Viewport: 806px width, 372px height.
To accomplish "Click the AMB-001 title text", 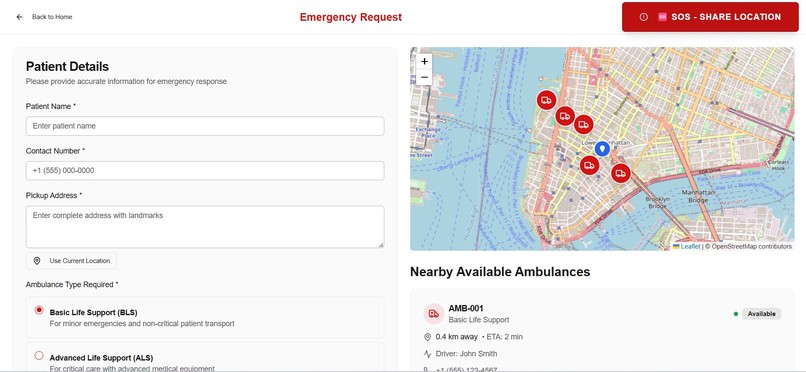I will click(466, 308).
